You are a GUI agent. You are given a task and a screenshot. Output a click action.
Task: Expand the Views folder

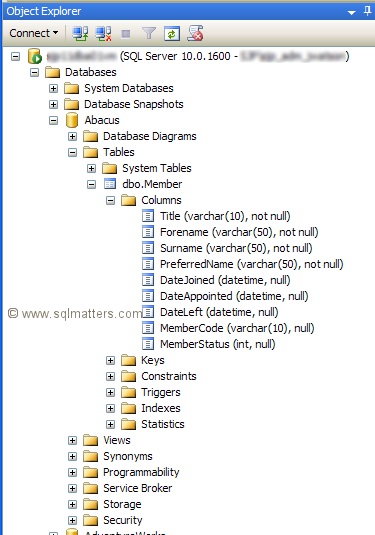72,441
